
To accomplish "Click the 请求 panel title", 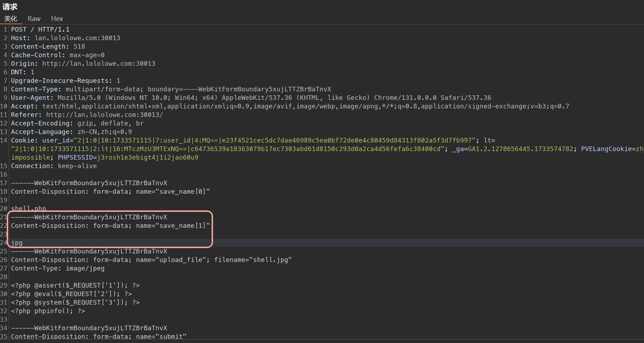I will pyautogui.click(x=10, y=7).
